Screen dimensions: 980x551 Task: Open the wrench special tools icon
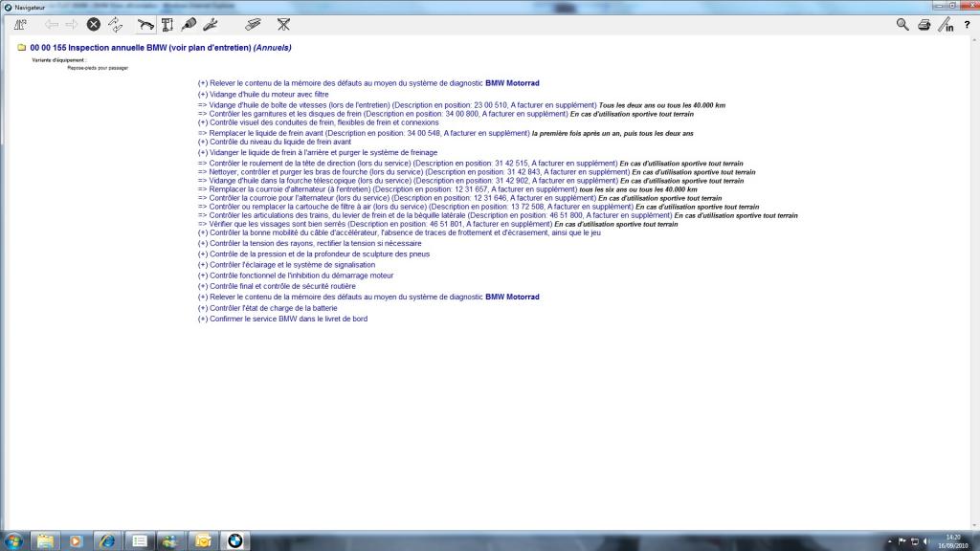[x=210, y=24]
